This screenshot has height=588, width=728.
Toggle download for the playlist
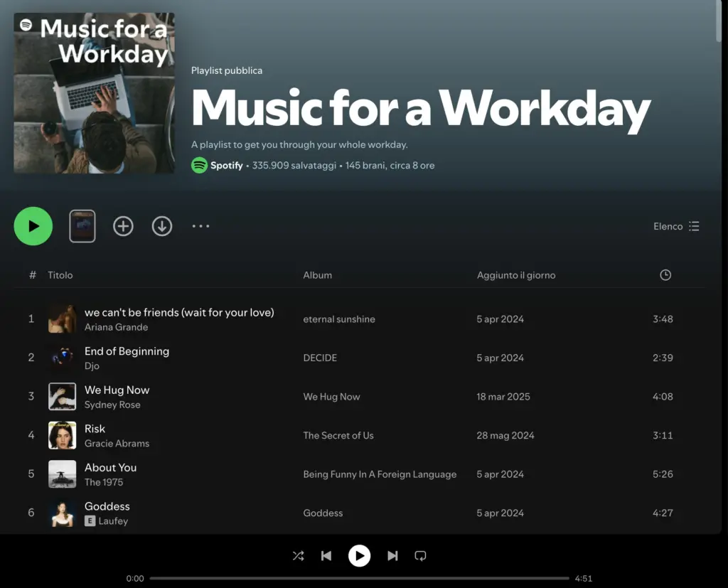pos(161,226)
